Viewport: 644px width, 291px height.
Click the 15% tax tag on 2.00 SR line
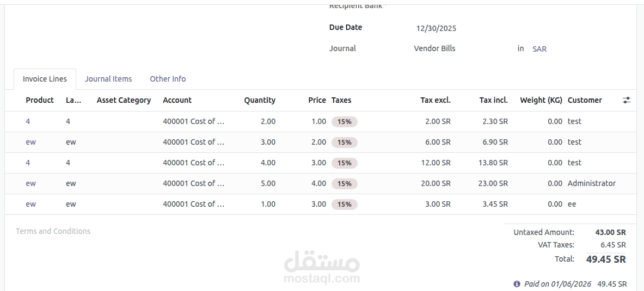tap(344, 122)
